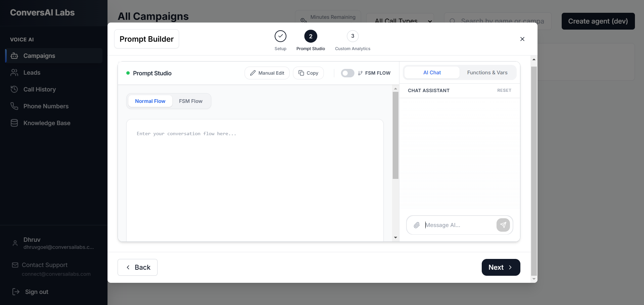Image resolution: width=644 pixels, height=305 pixels.
Task: Click the Campaigns robot icon in sidebar
Action: pos(14,56)
